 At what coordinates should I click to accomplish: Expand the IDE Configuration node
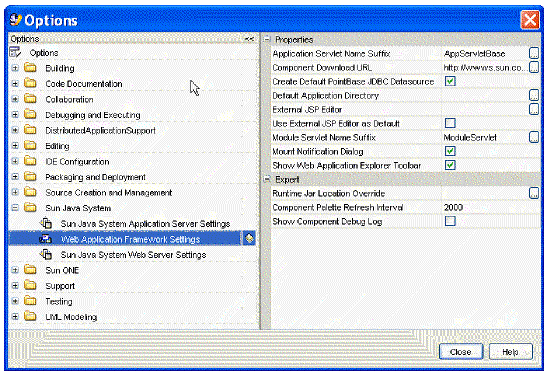[x=15, y=161]
